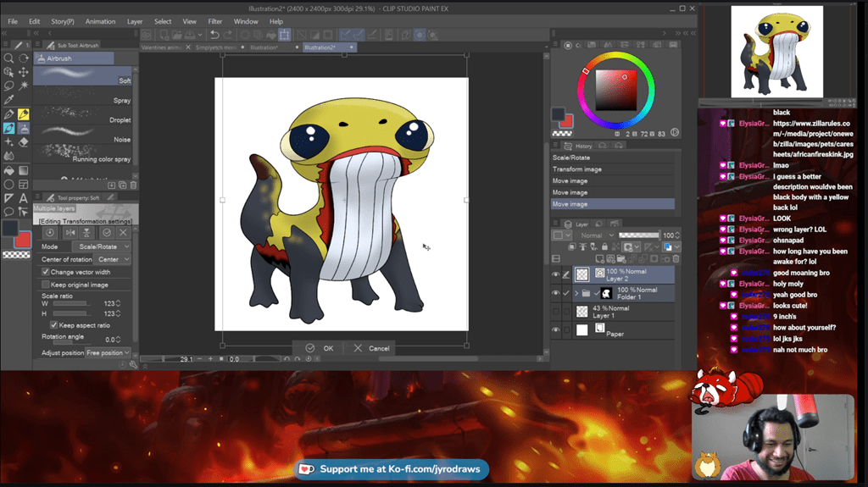Image resolution: width=868 pixels, height=487 pixels.
Task: Select the Frame border tool
Action: pos(23,185)
